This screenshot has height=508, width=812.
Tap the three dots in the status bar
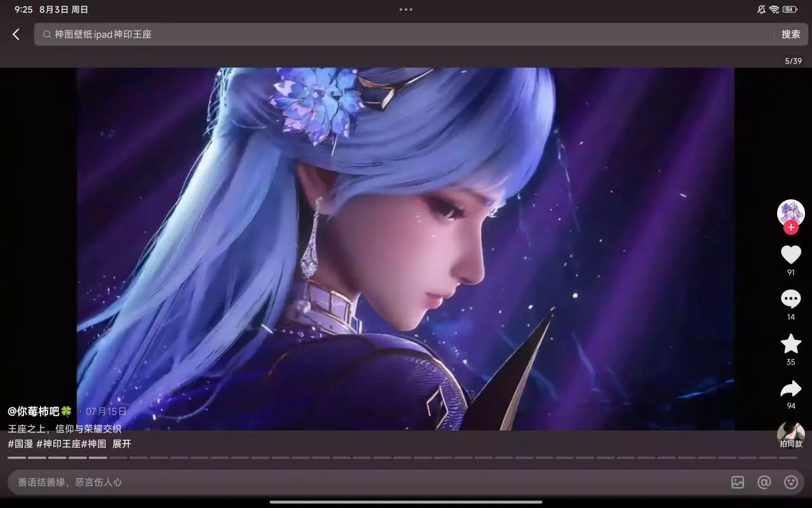tap(406, 10)
